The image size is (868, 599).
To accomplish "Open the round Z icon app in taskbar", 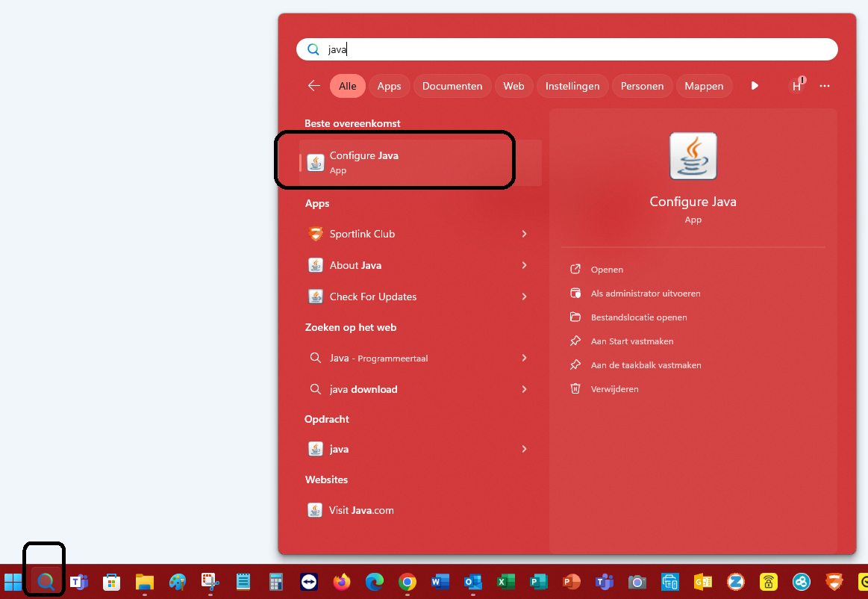I will coord(736,582).
